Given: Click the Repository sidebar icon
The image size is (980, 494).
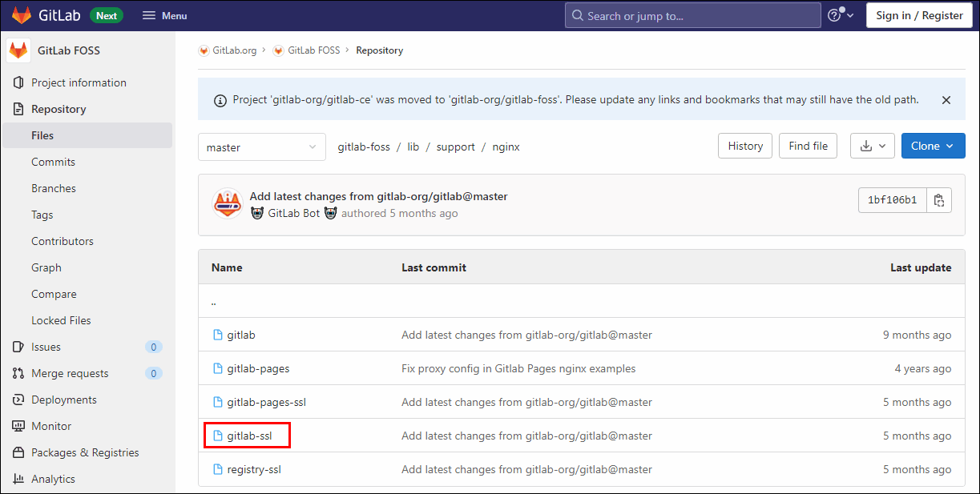Looking at the screenshot, I should 18,109.
